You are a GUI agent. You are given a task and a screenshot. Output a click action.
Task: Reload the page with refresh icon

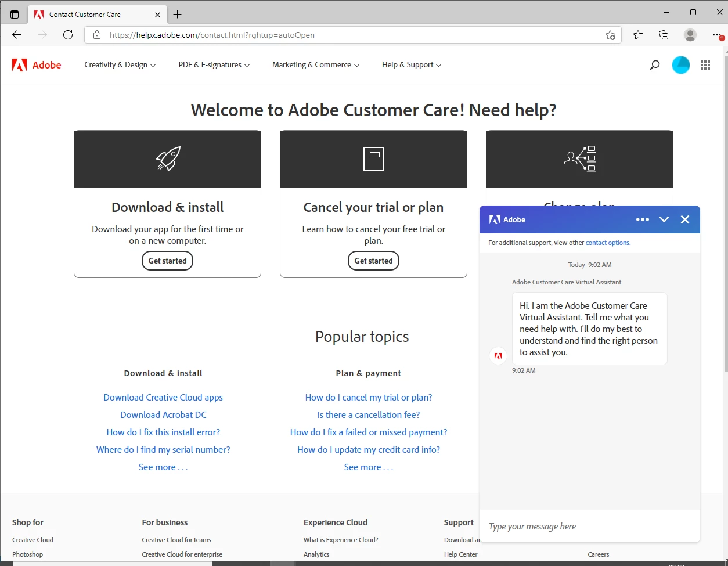(x=68, y=35)
